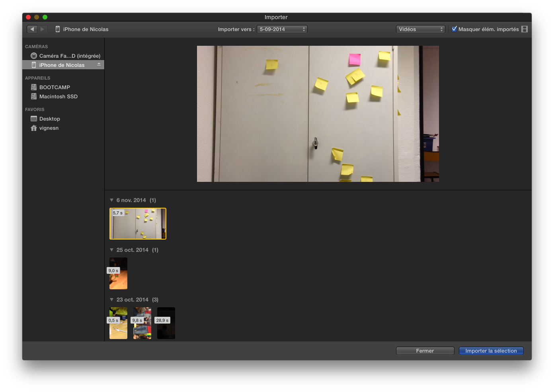
Task: Open Desktop favorite in sidebar
Action: click(x=63, y=119)
